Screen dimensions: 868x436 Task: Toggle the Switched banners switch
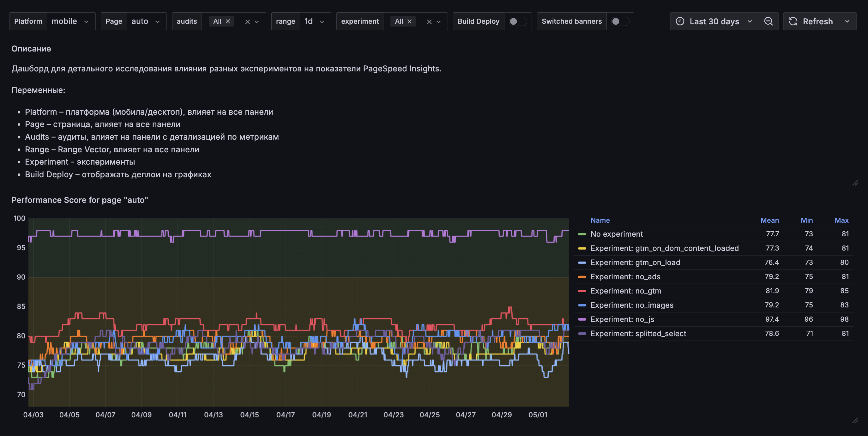(620, 21)
